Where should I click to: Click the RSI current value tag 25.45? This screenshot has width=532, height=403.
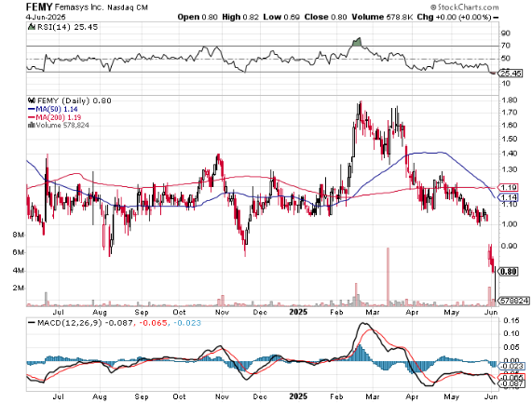(x=512, y=74)
